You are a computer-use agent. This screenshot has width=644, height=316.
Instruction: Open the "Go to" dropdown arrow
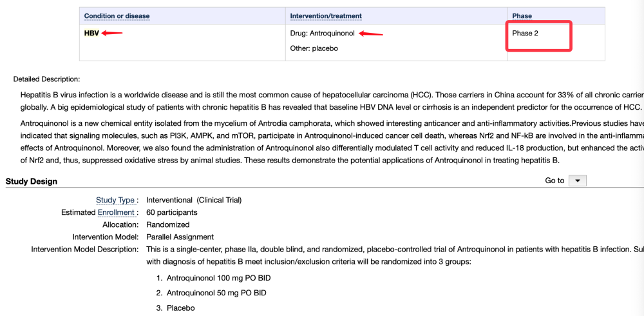click(x=577, y=181)
